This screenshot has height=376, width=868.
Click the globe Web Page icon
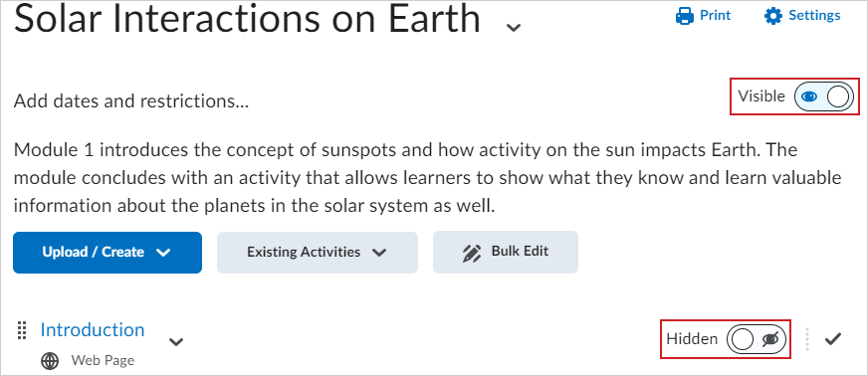tap(50, 361)
